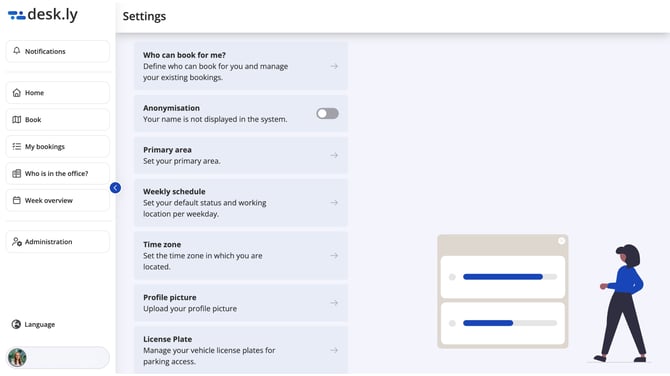Open the Profile picture arrow
670x376 pixels.
tap(334, 303)
